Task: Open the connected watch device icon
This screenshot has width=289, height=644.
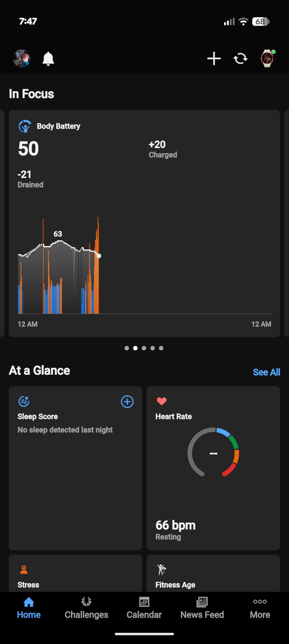Action: coord(267,58)
